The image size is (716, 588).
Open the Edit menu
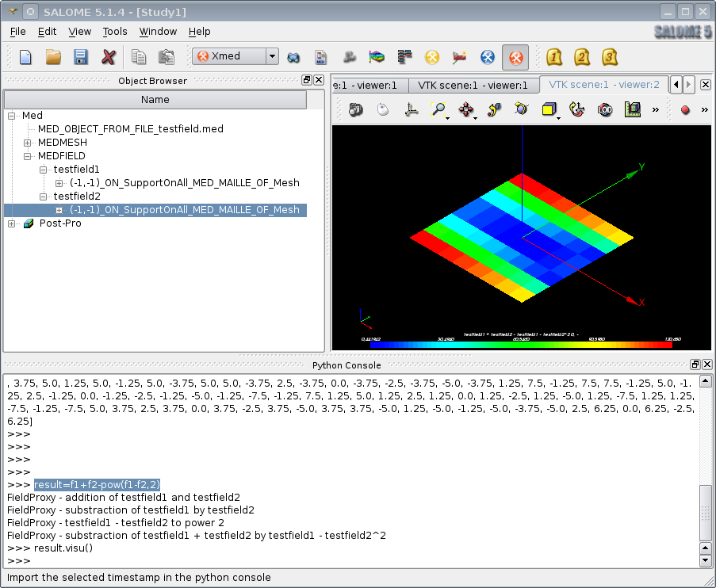pyautogui.click(x=47, y=32)
